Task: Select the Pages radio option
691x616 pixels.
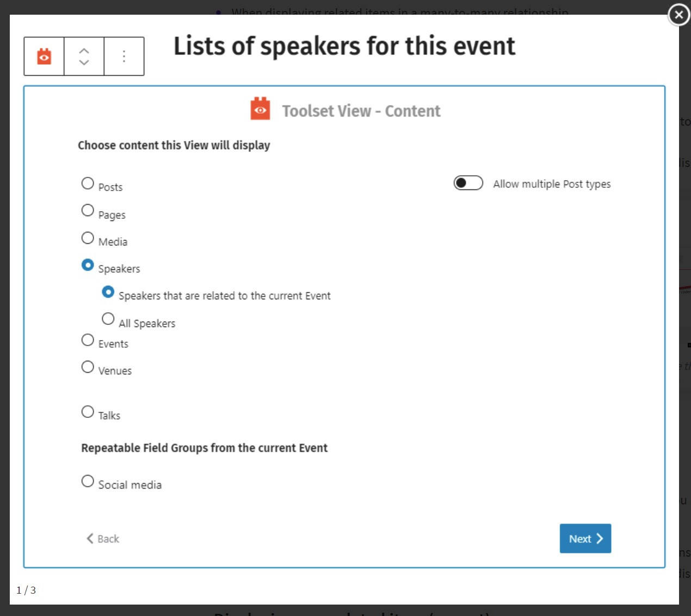Action: (88, 210)
